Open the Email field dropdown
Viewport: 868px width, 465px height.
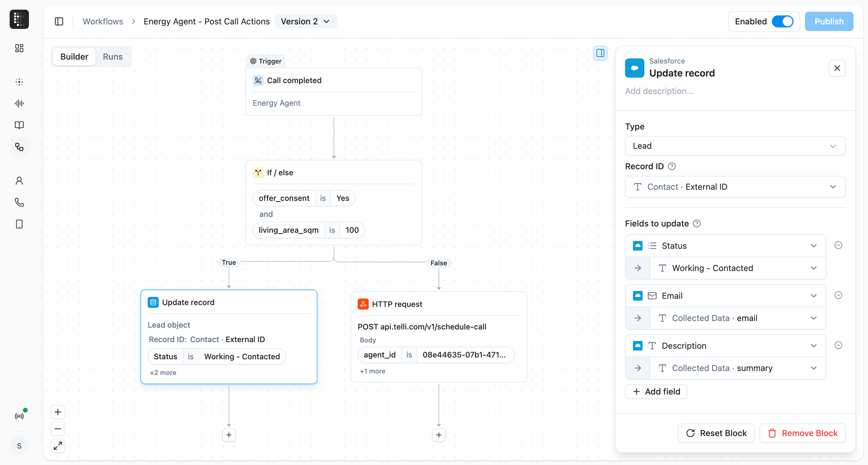[725, 296]
